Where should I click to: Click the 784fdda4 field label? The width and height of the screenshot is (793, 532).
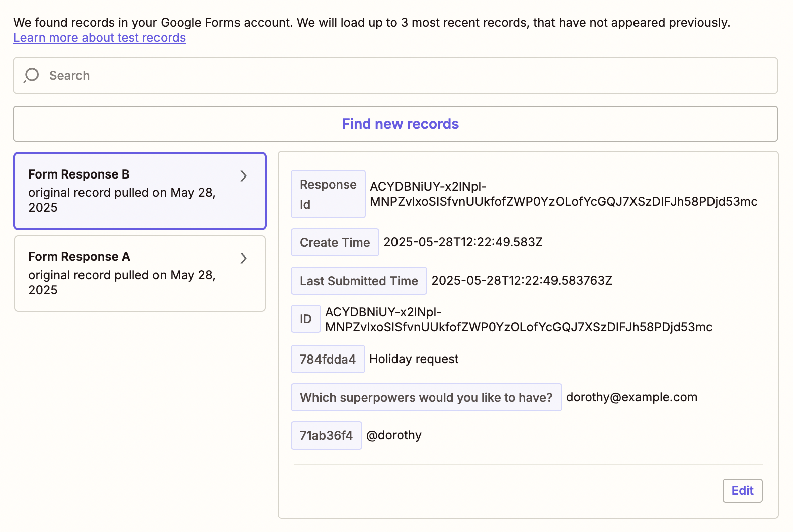[x=328, y=359]
